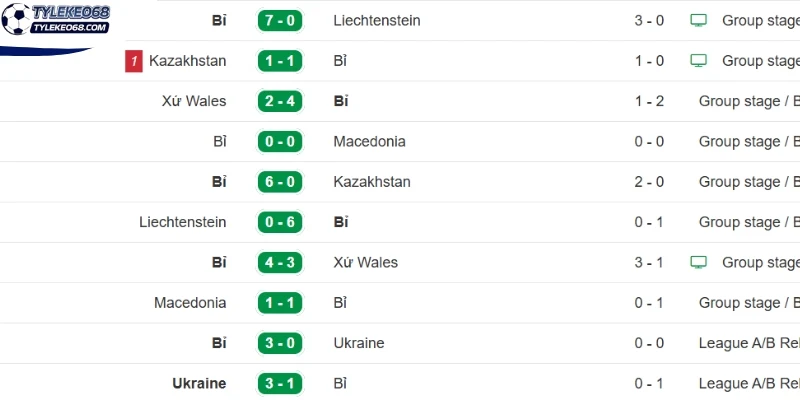Screen dimensions: 800x400
Task: Open the 7 - 0 score badge
Action: coord(280,20)
